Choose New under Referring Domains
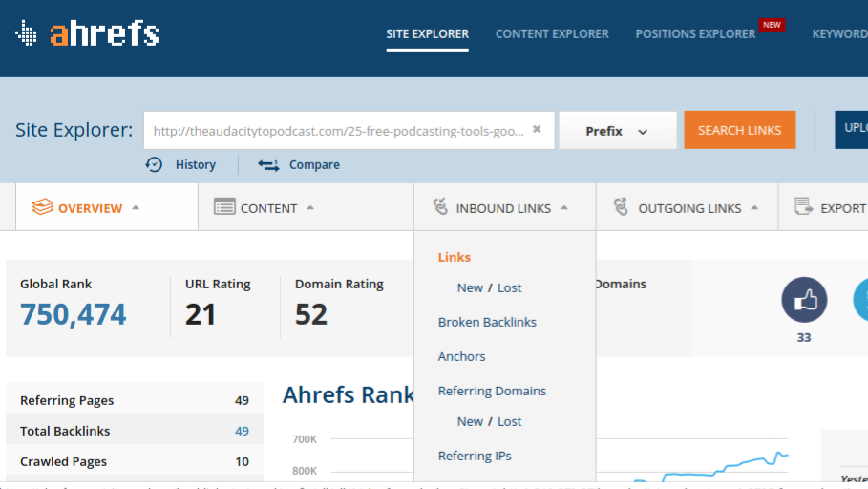 470,421
